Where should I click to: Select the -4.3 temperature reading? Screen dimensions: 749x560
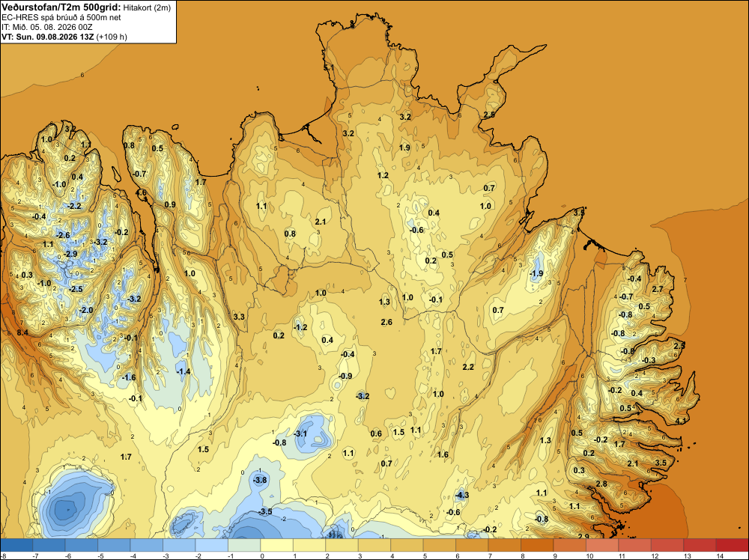pos(462,495)
